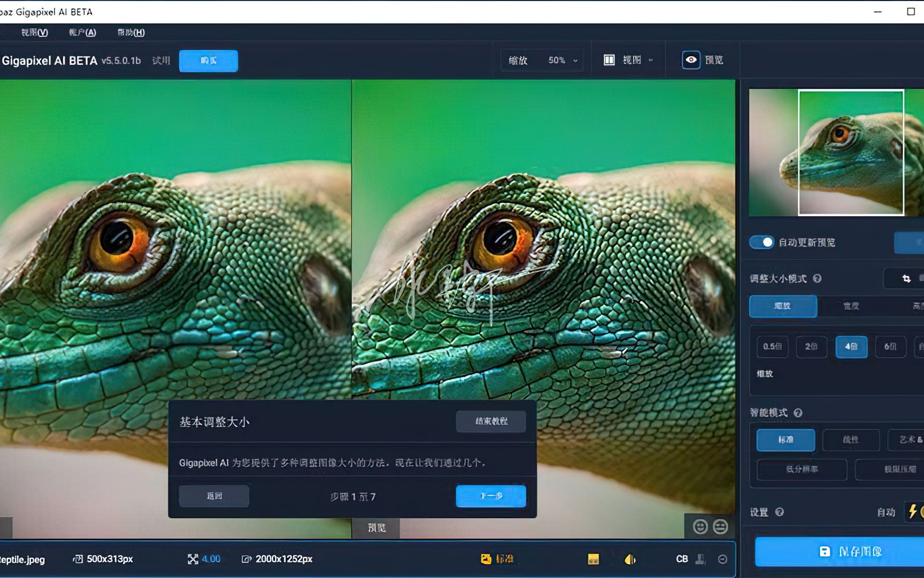Screen dimensions: 924x578
Task: Expand the 视图 view mode dropdown
Action: click(650, 60)
